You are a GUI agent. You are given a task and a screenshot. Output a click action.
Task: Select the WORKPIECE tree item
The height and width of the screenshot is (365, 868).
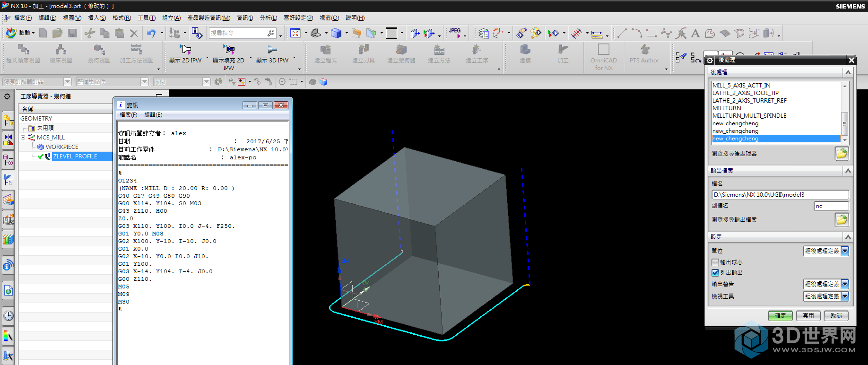click(62, 147)
